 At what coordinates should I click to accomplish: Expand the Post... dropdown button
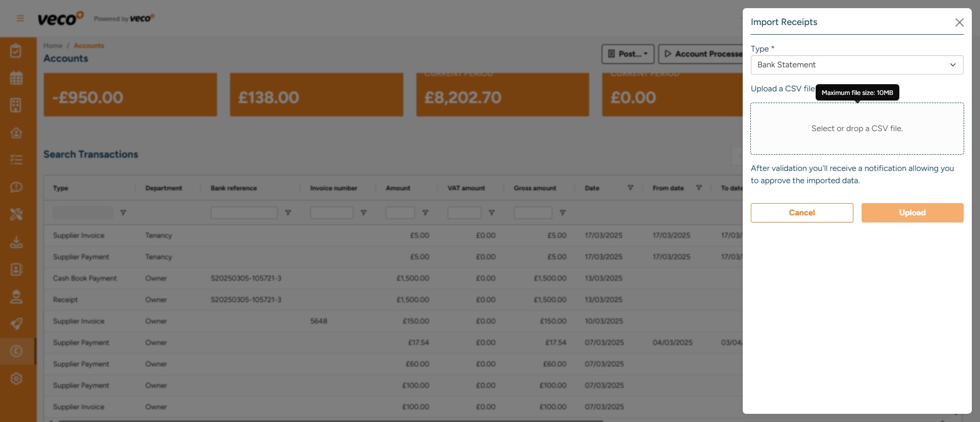pyautogui.click(x=628, y=54)
